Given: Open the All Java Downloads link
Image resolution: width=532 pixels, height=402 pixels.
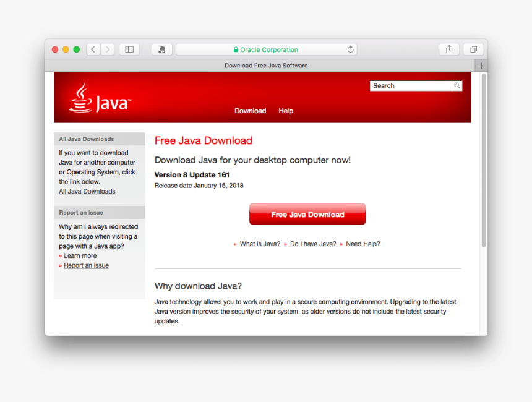Looking at the screenshot, I should pyautogui.click(x=87, y=191).
